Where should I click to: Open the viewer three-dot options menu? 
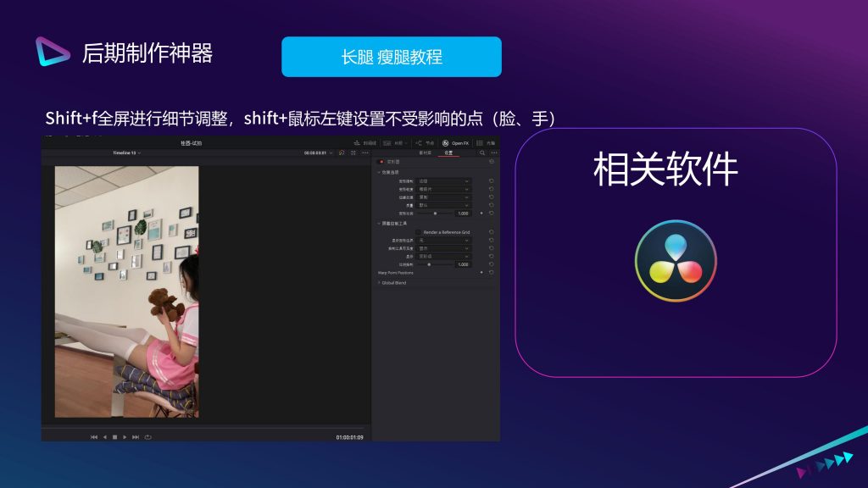(365, 152)
